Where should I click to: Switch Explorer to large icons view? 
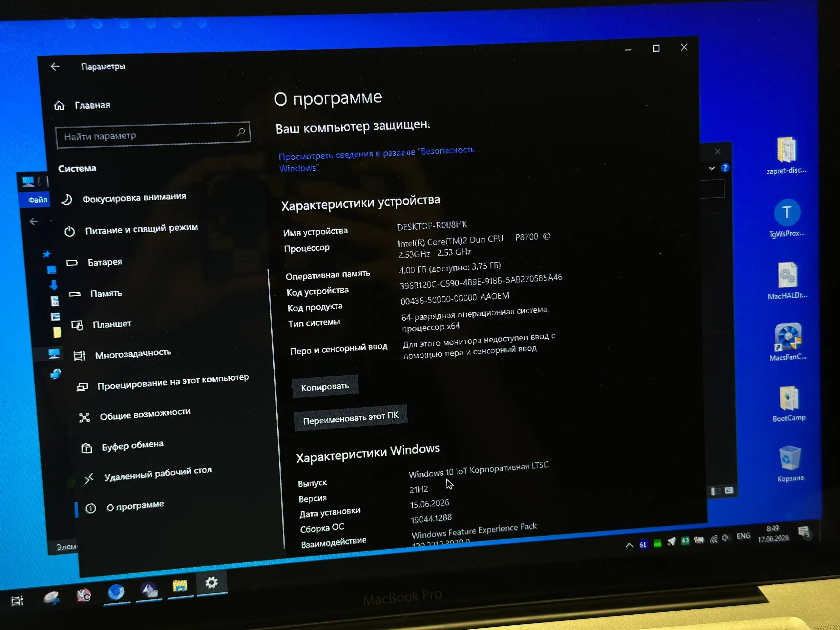click(729, 491)
